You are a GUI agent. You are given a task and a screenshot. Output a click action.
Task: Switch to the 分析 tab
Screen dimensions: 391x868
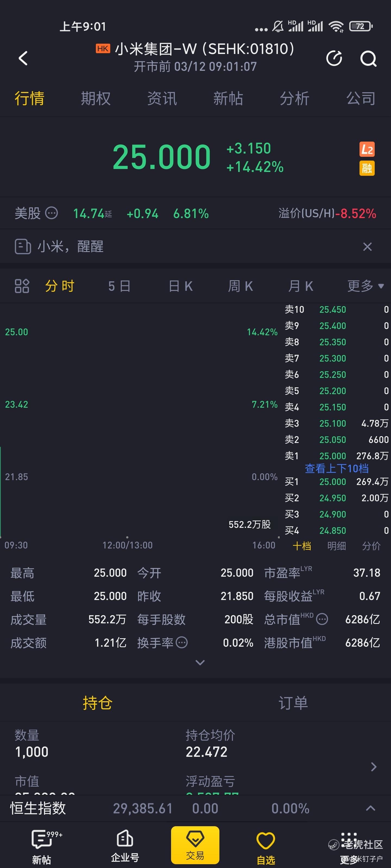click(295, 98)
